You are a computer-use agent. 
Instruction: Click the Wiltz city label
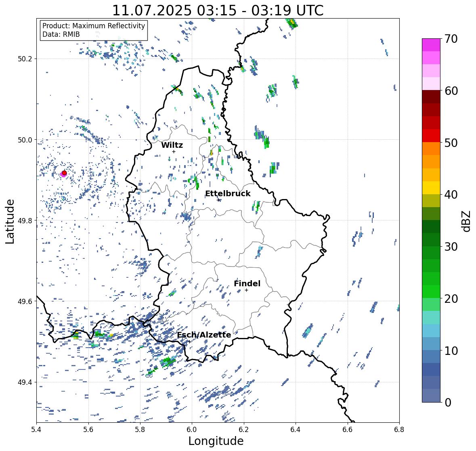click(172, 145)
